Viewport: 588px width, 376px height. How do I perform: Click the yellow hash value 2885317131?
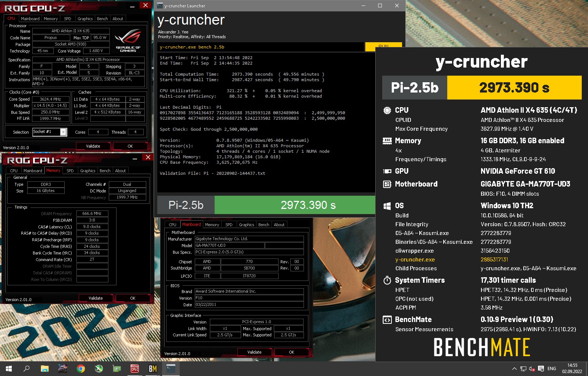[494, 260]
